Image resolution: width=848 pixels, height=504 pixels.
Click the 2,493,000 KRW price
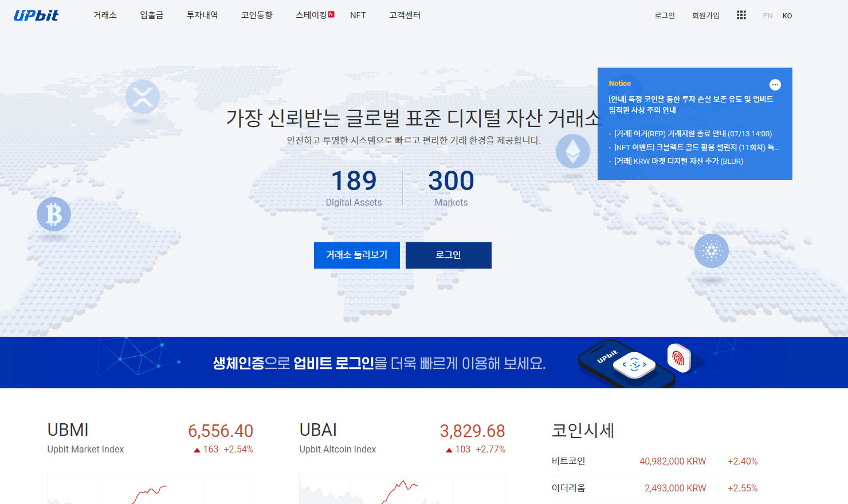tap(675, 488)
